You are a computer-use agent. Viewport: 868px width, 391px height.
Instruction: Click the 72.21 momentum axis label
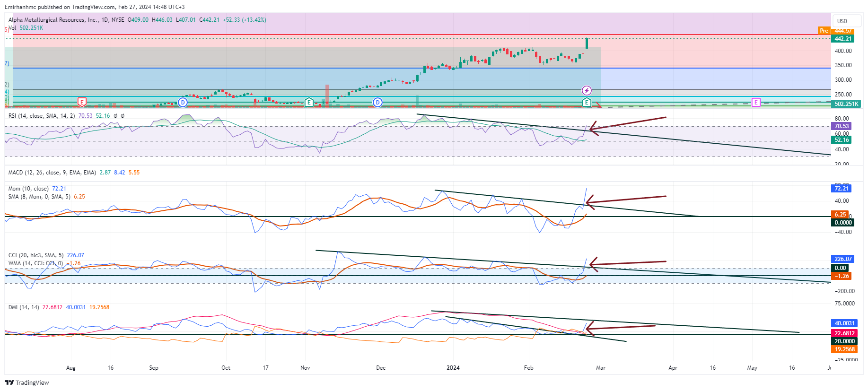(x=842, y=189)
